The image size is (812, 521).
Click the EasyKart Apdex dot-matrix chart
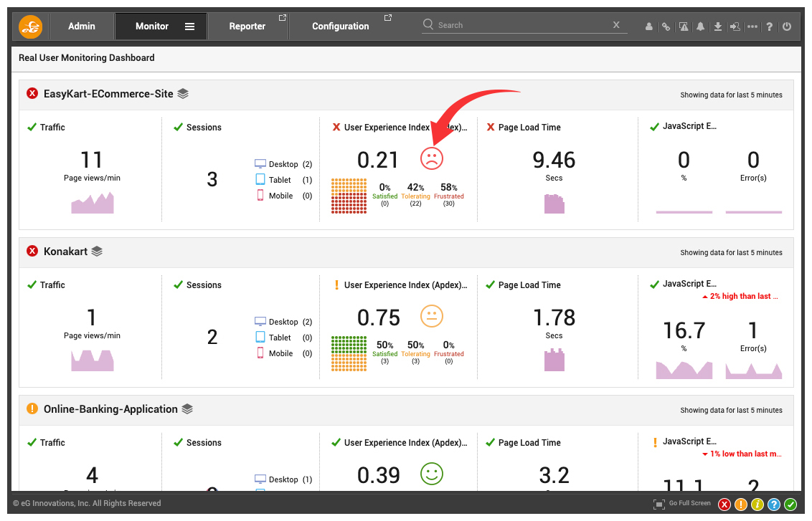pyautogui.click(x=349, y=196)
